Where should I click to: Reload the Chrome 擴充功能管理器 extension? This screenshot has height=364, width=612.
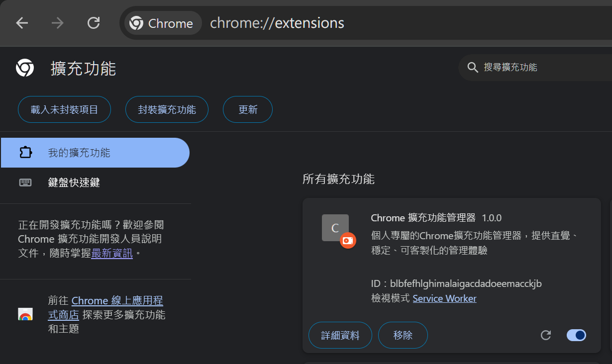click(546, 335)
